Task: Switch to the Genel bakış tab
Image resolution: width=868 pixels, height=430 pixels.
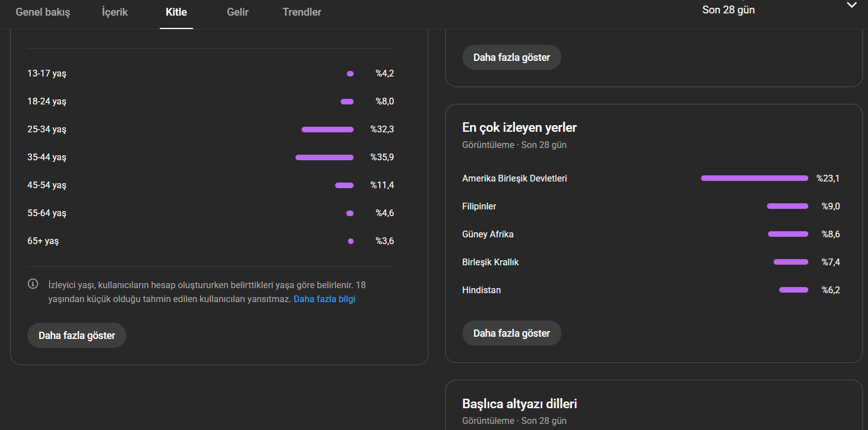Action: point(43,12)
